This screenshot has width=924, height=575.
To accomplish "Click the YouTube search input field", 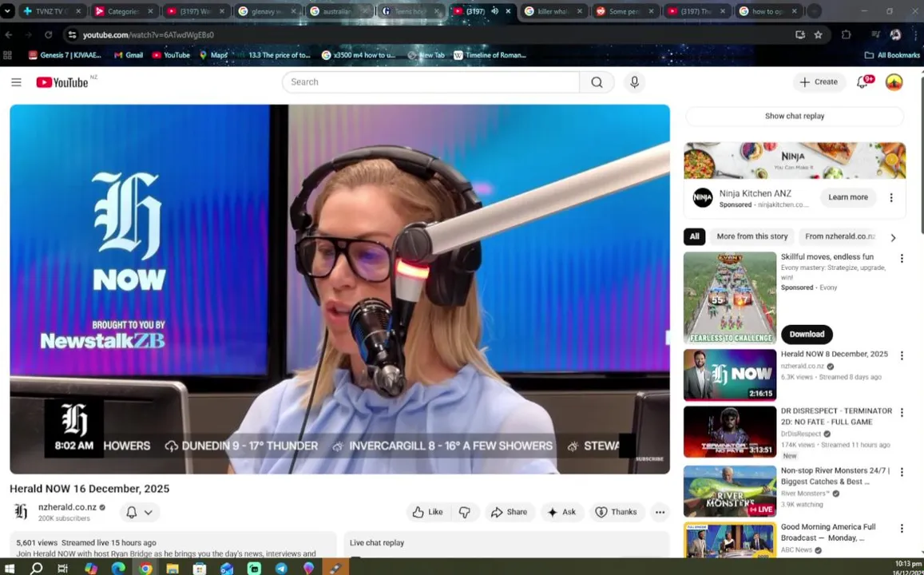I will (430, 82).
